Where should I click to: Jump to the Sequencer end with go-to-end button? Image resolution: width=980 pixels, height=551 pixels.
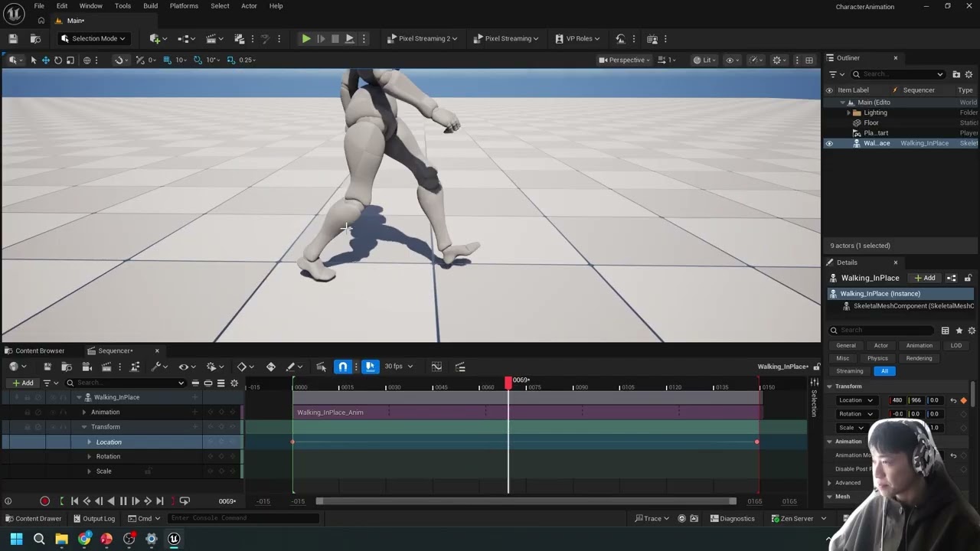point(160,501)
